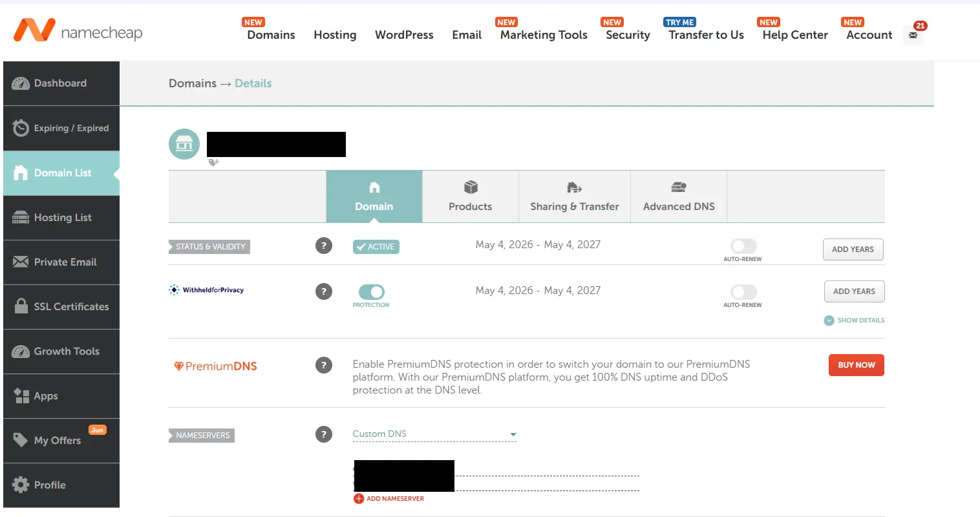Click the red plus Add Nameserver icon
Viewport: 980px width, 517px height.
click(x=359, y=499)
